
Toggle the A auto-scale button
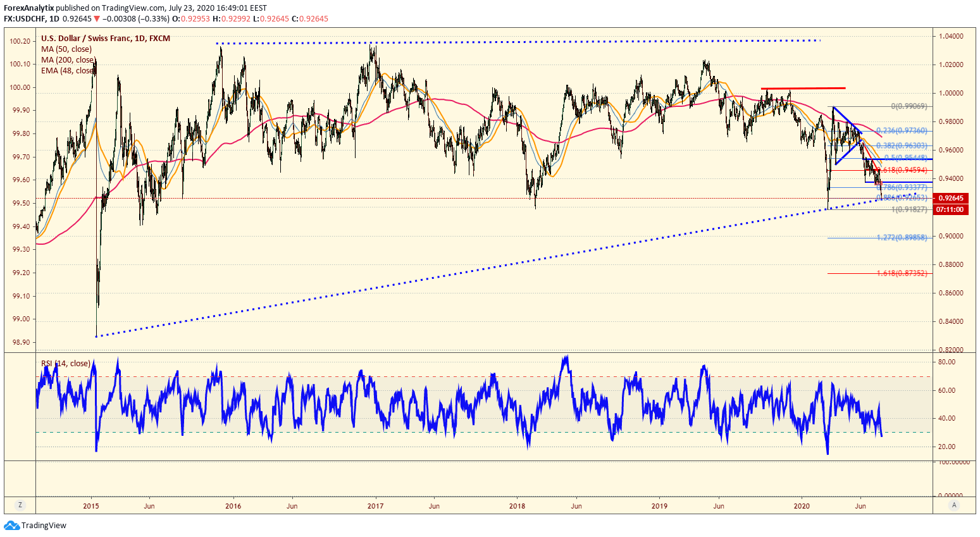click(954, 505)
